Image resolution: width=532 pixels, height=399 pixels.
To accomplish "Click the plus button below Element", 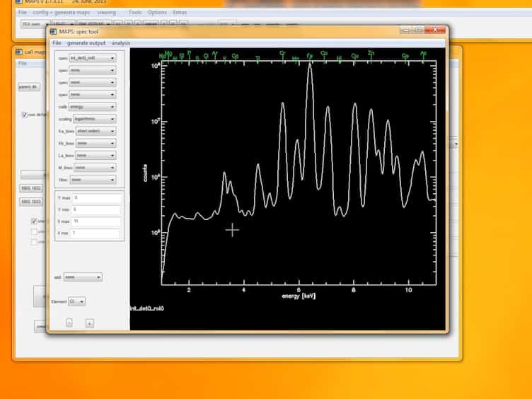I will (90, 323).
